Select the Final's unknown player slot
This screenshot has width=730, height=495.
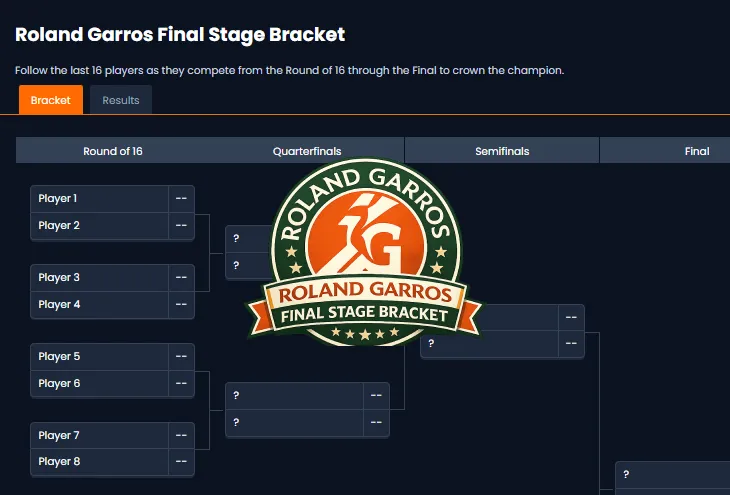tap(673, 475)
